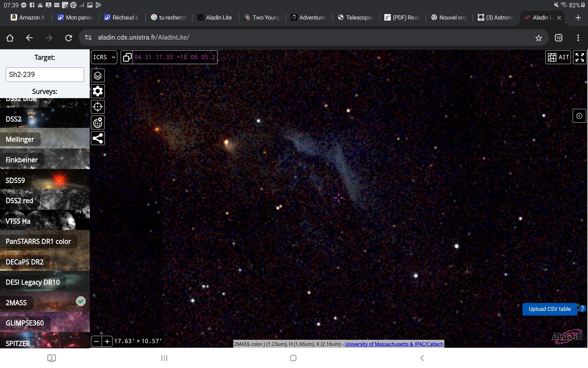Open a new browser tab

(578, 18)
